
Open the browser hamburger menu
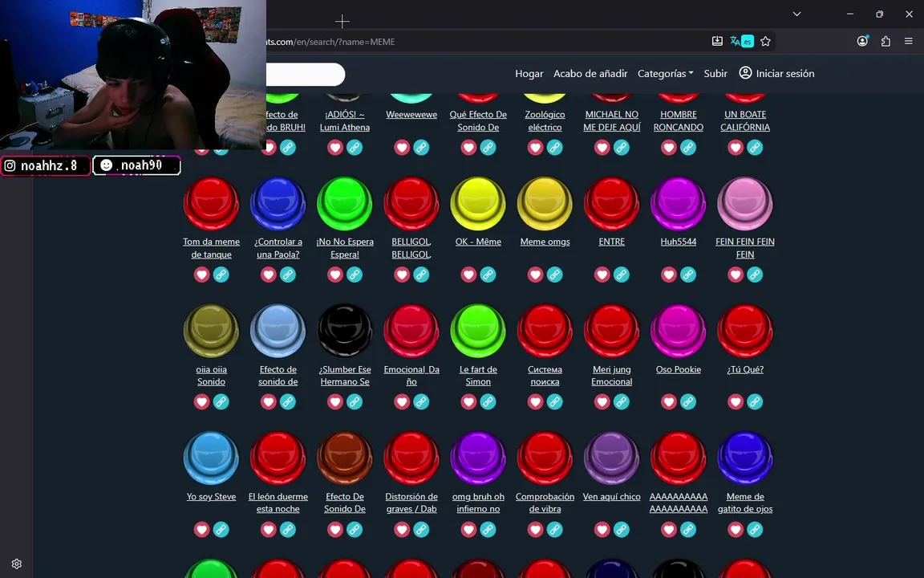pos(908,41)
